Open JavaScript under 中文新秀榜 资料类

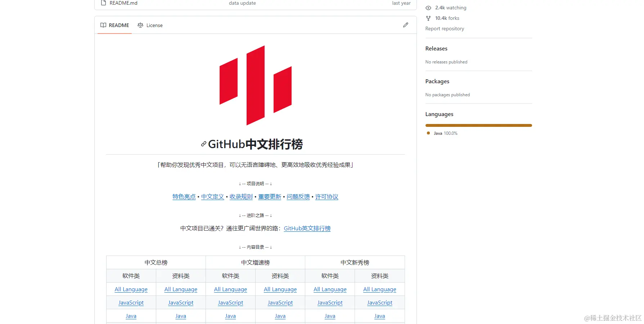click(x=379, y=303)
